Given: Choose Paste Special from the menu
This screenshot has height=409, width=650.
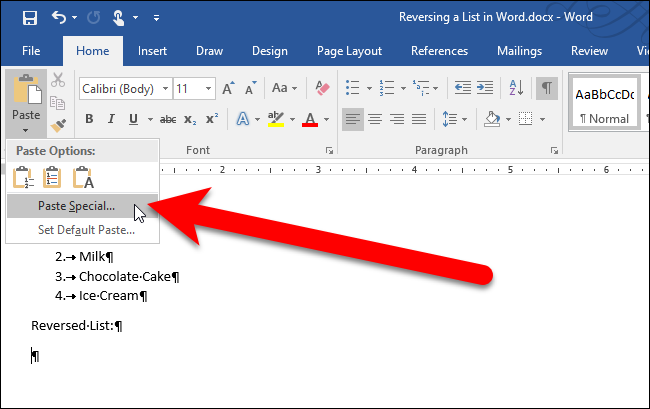Looking at the screenshot, I should click(76, 207).
